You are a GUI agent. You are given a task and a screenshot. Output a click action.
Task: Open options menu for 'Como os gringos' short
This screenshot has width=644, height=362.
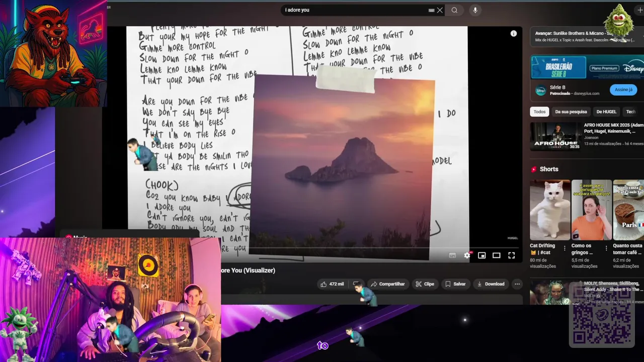[606, 248]
